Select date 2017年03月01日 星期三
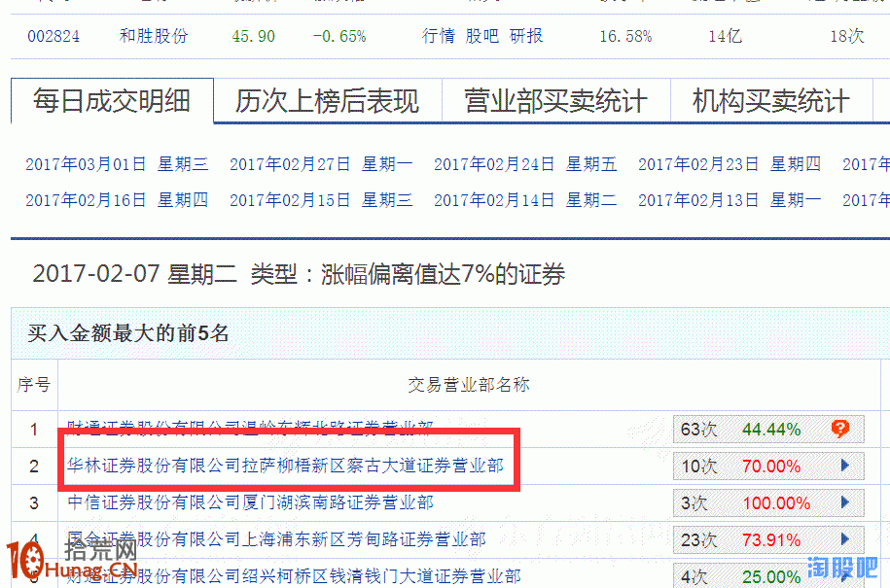The height and width of the screenshot is (588, 890). (x=117, y=164)
